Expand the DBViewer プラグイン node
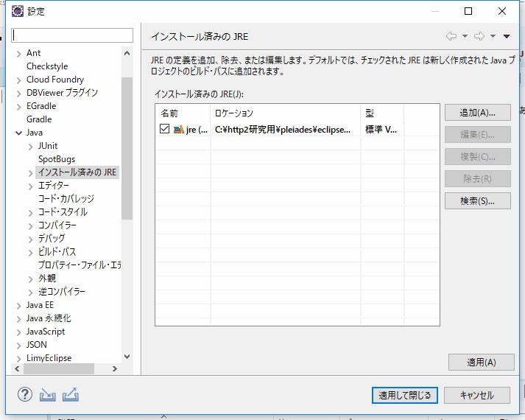525x420 pixels. tap(18, 94)
